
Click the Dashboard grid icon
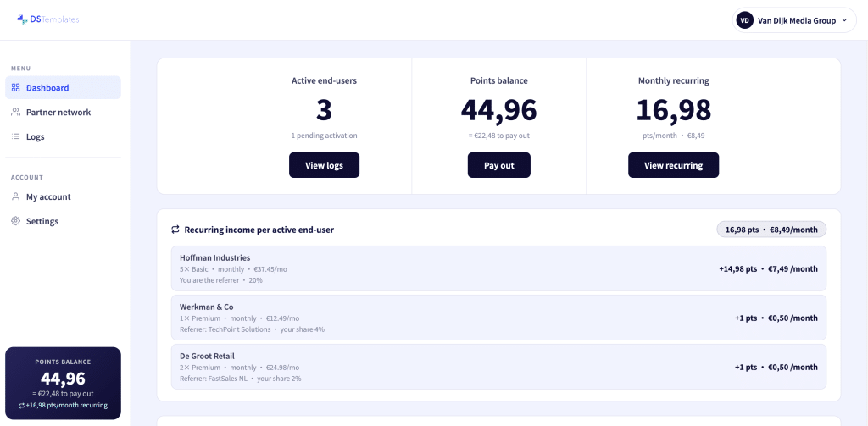(x=15, y=87)
